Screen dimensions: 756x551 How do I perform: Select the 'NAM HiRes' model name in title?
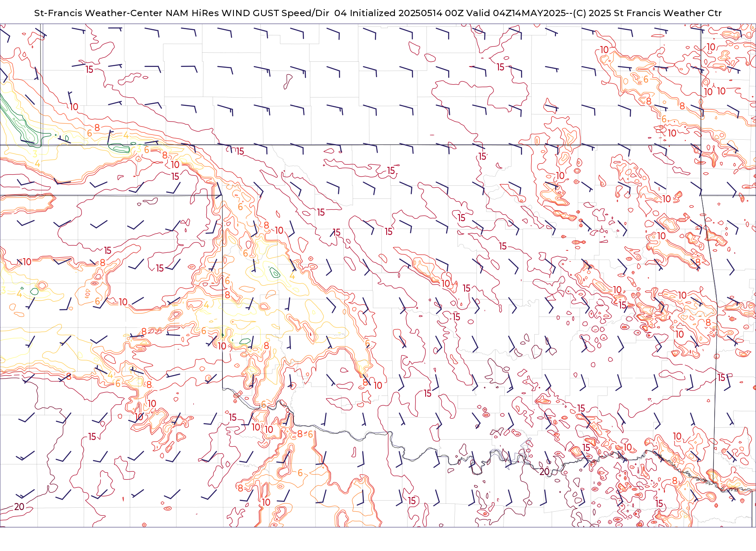click(x=192, y=13)
